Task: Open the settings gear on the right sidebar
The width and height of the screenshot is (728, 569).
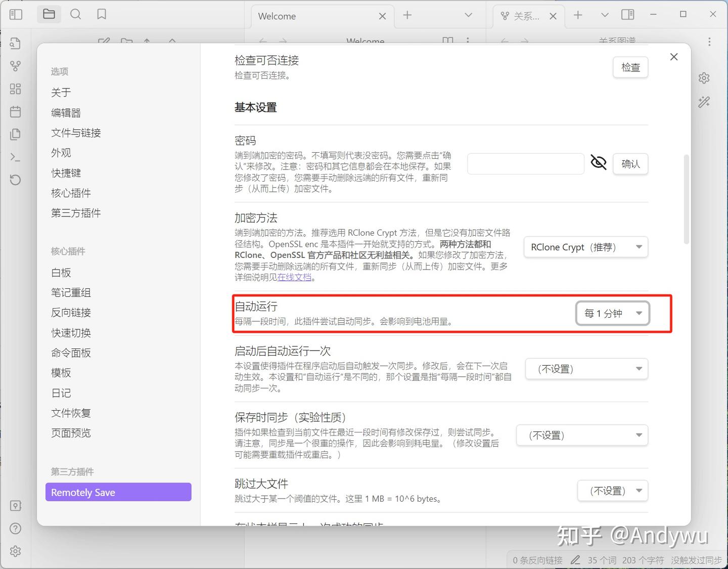Action: tap(704, 77)
